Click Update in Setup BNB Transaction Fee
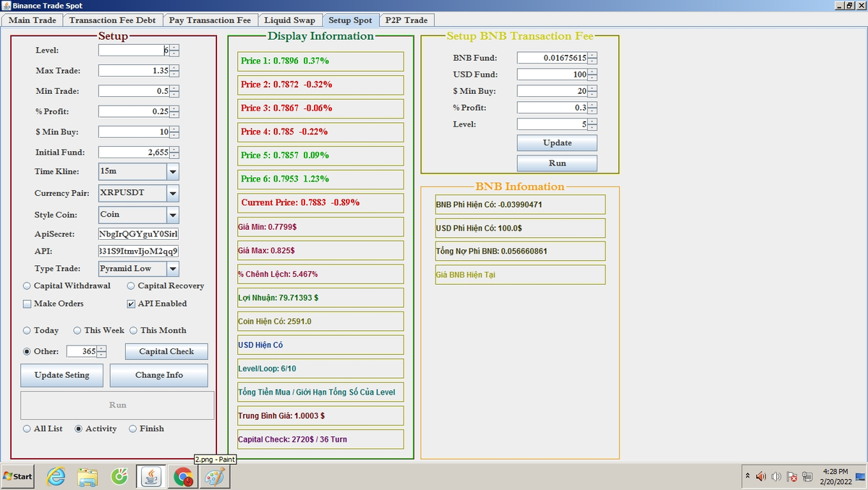 tap(557, 143)
